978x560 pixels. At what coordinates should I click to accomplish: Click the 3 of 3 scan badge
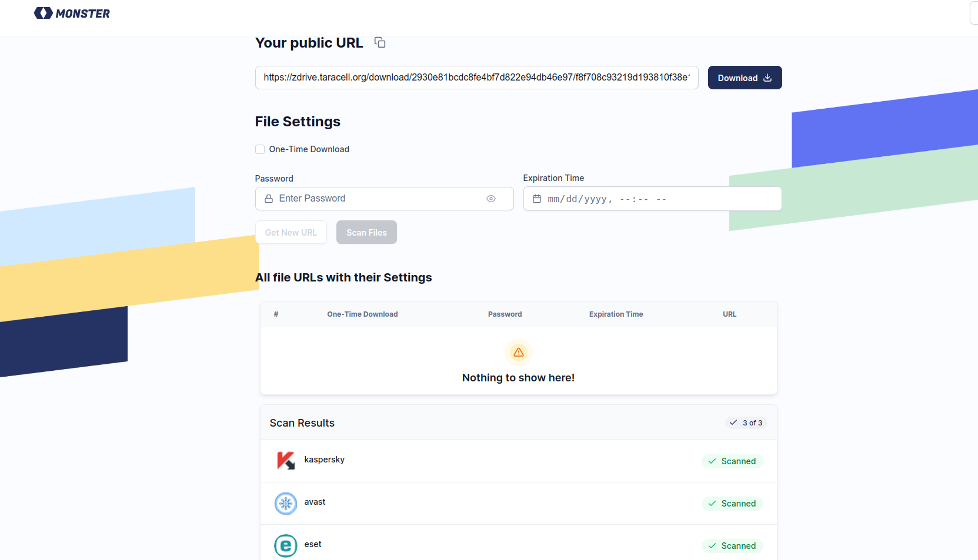click(746, 422)
